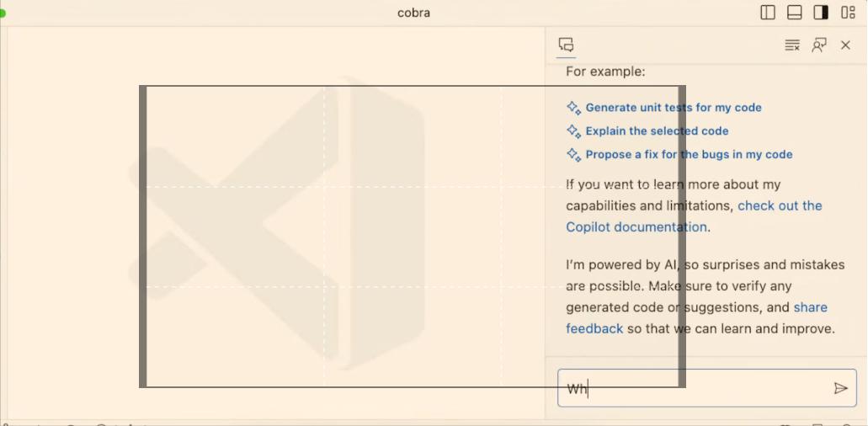Click the sparkle icon beside Propose a fix

(573, 155)
